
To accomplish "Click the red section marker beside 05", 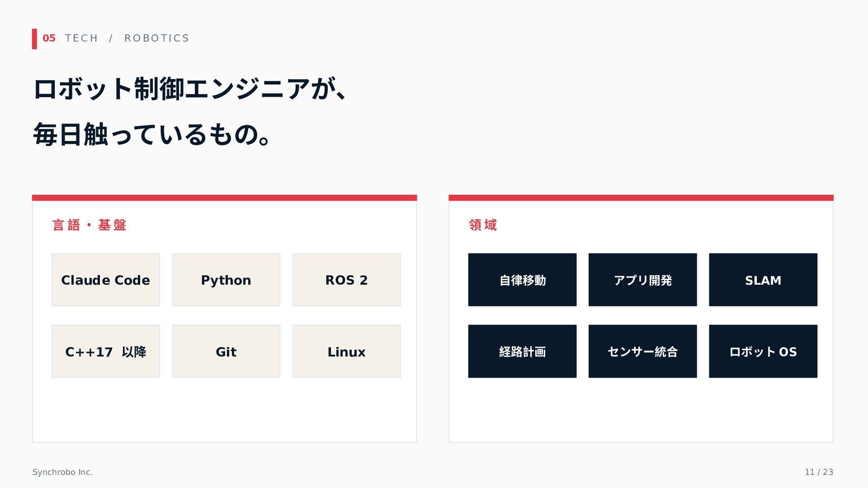I will 34,39.
